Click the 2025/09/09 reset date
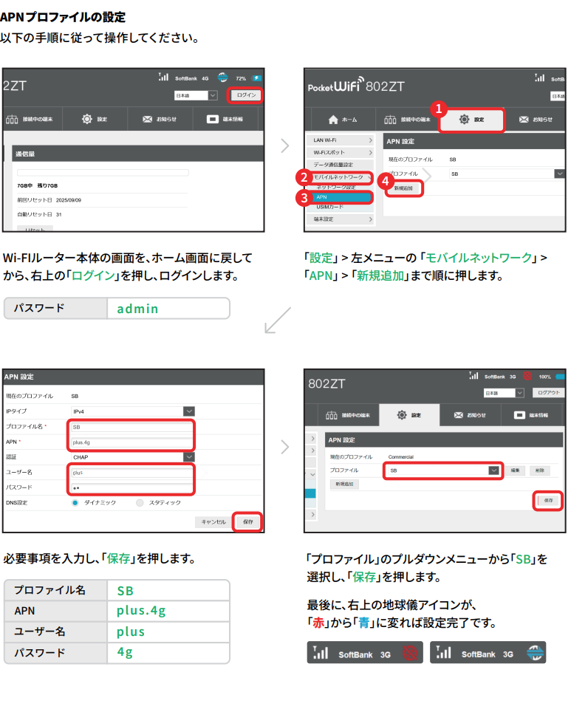Viewport: 588px width, 712px height. 69,200
